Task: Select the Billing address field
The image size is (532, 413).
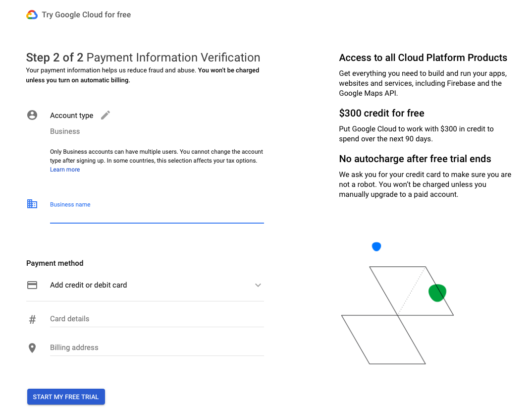Action: [x=157, y=348]
